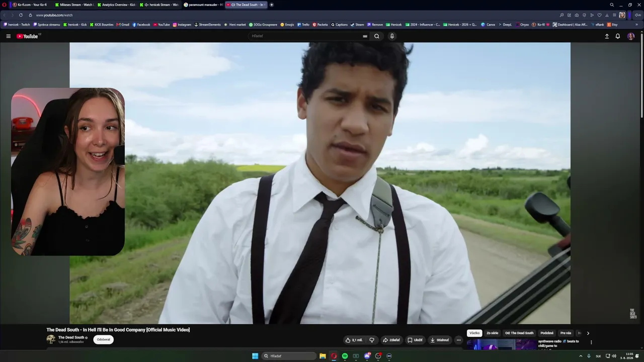Open the browser heart bookmarks icon
The width and height of the screenshot is (644, 362).
coord(599,15)
